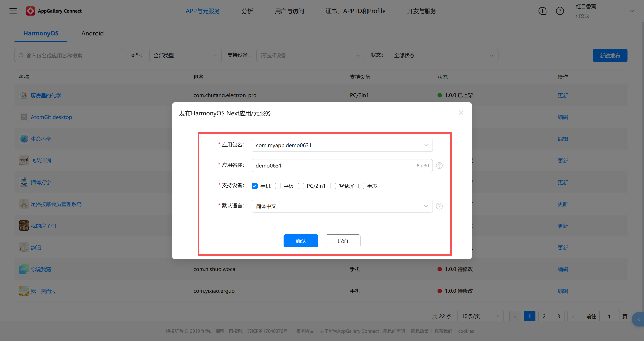Click the 生命科学 app icon
The height and width of the screenshot is (341, 644).
tap(24, 139)
